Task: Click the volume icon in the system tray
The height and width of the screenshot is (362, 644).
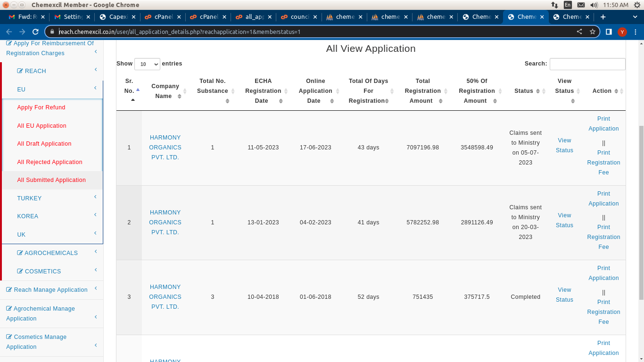Action: (x=594, y=5)
